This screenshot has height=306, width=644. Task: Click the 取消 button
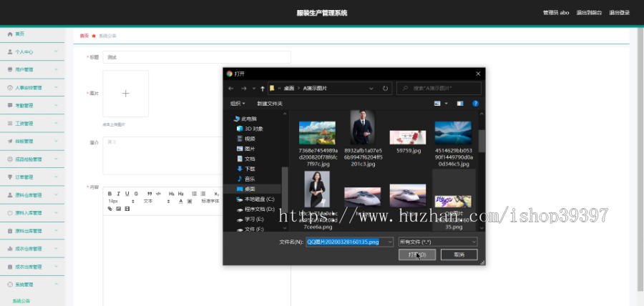tap(459, 255)
